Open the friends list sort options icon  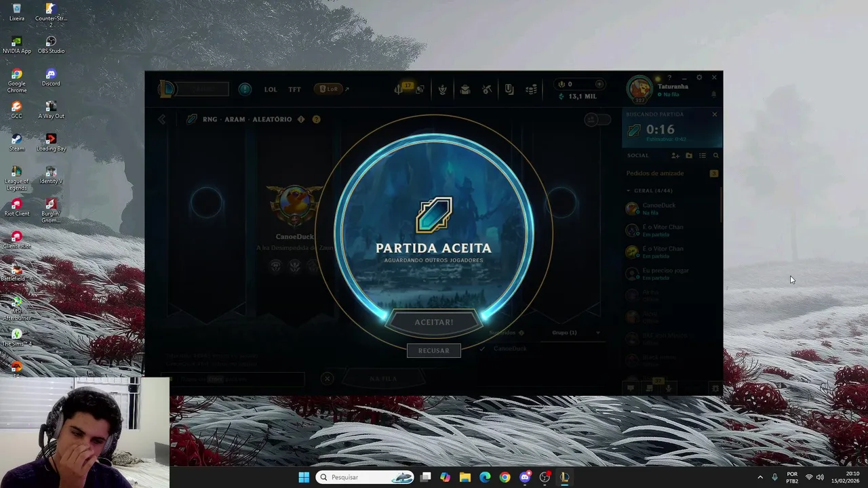coord(703,155)
